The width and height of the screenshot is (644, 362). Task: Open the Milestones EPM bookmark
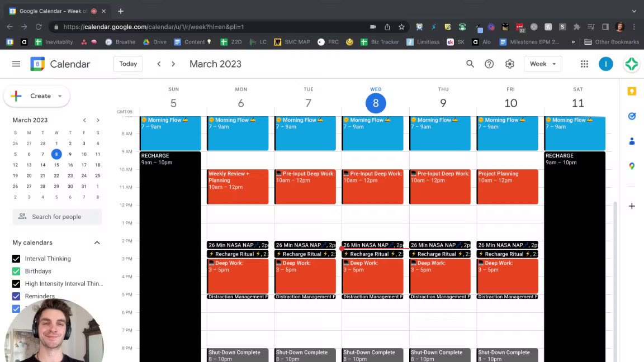(x=529, y=42)
